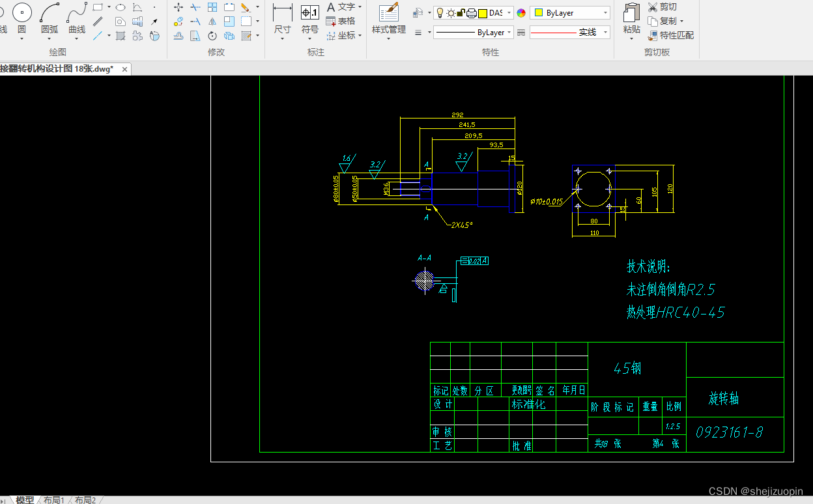
Task: Select the construction line tool
Action: coord(98,36)
